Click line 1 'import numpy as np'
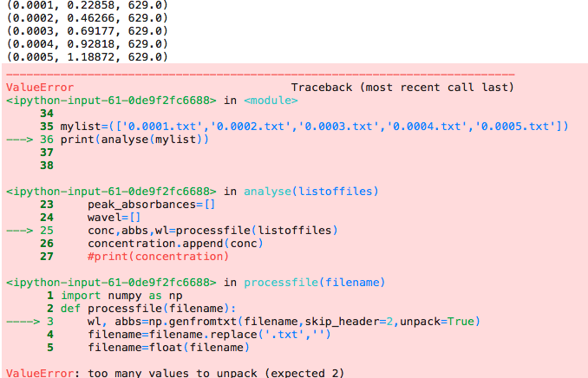The image size is (588, 378). [x=121, y=296]
